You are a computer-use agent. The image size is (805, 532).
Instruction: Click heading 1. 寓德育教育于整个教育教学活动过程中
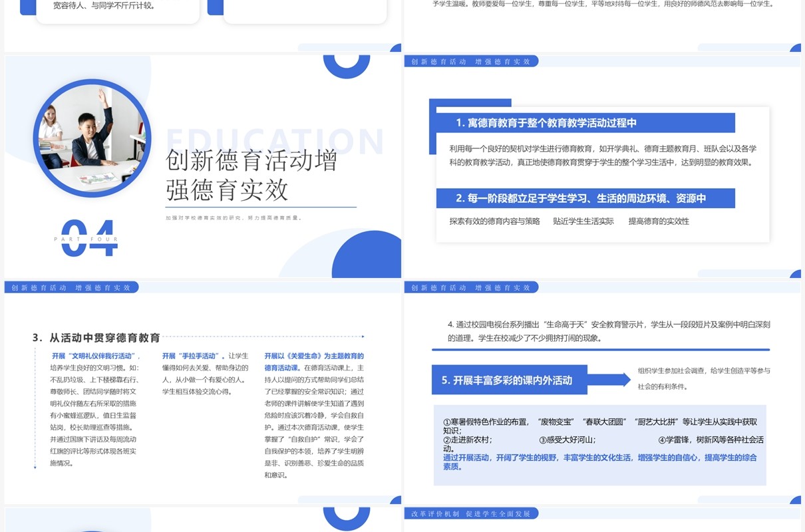pyautogui.click(x=546, y=123)
